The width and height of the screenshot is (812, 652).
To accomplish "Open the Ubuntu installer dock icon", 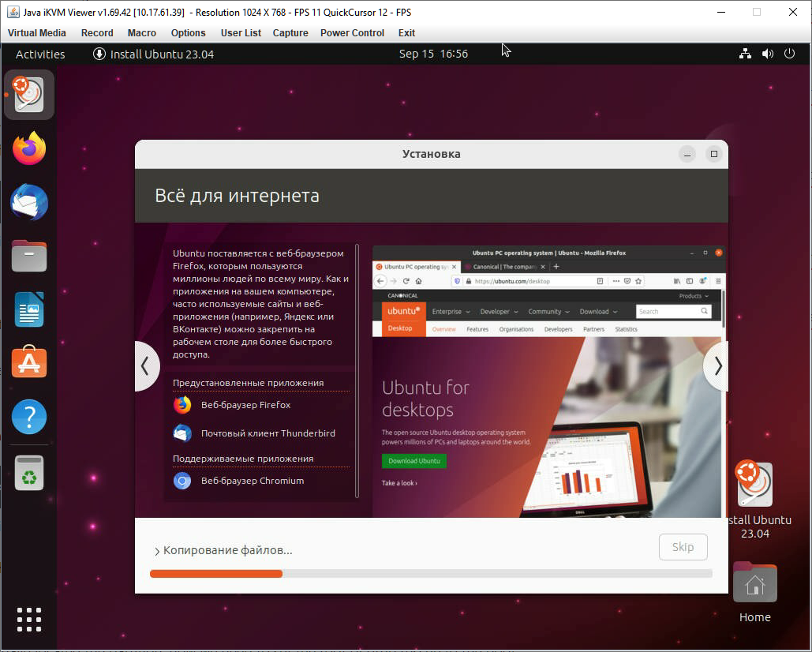I will click(x=29, y=96).
